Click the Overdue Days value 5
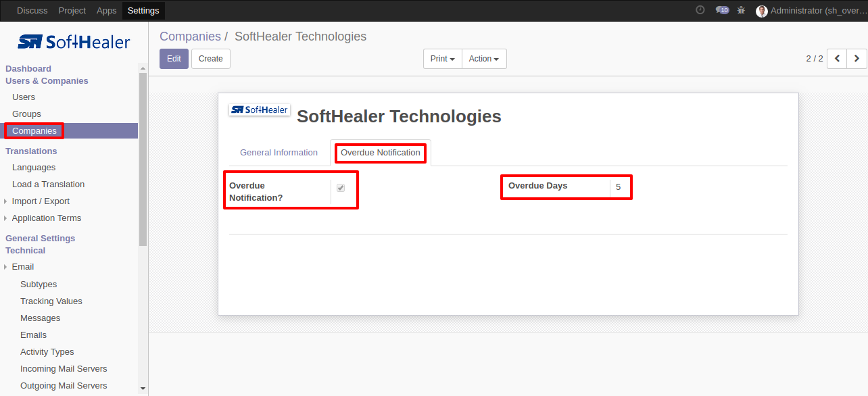The height and width of the screenshot is (396, 868). pos(619,187)
